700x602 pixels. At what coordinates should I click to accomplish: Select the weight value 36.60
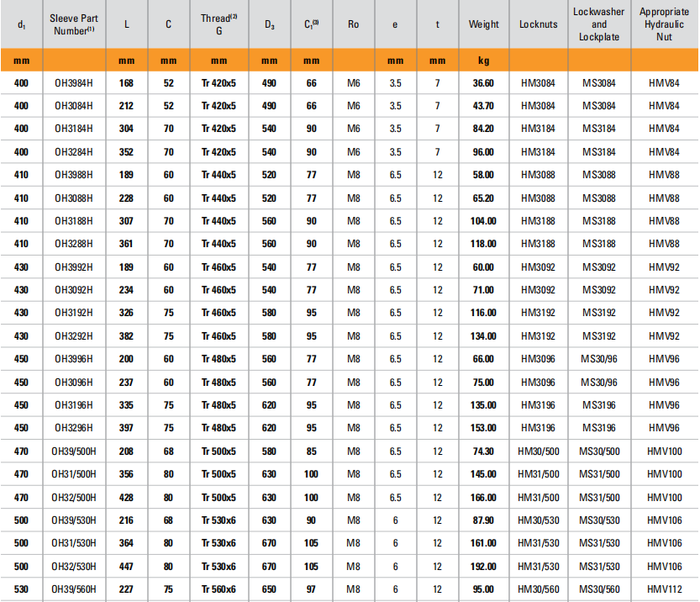tap(483, 83)
